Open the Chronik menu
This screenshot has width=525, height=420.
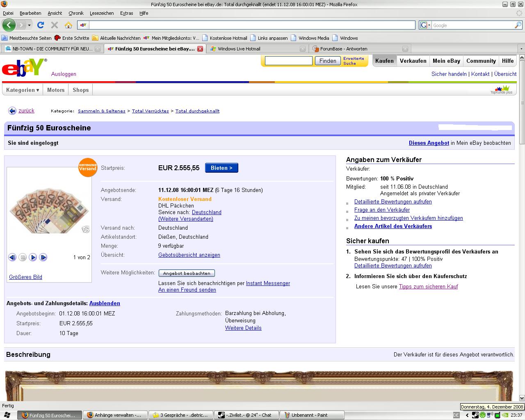click(76, 13)
